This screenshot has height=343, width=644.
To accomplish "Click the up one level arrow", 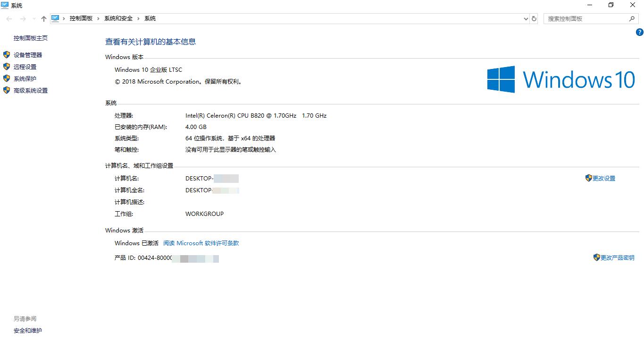I will click(x=43, y=18).
